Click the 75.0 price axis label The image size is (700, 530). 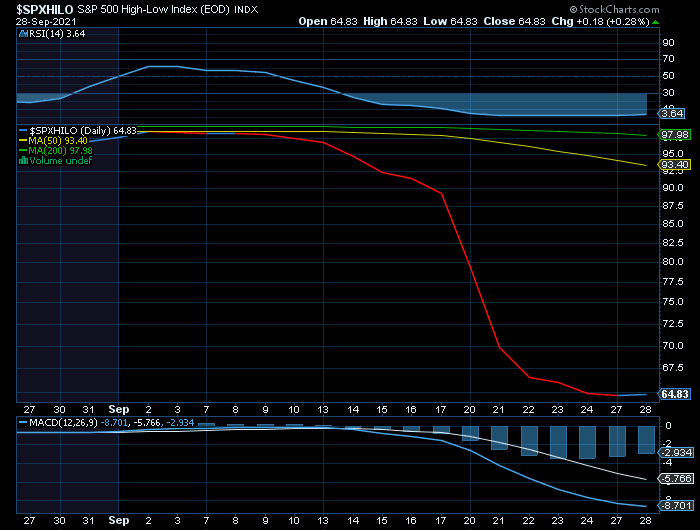(x=673, y=302)
